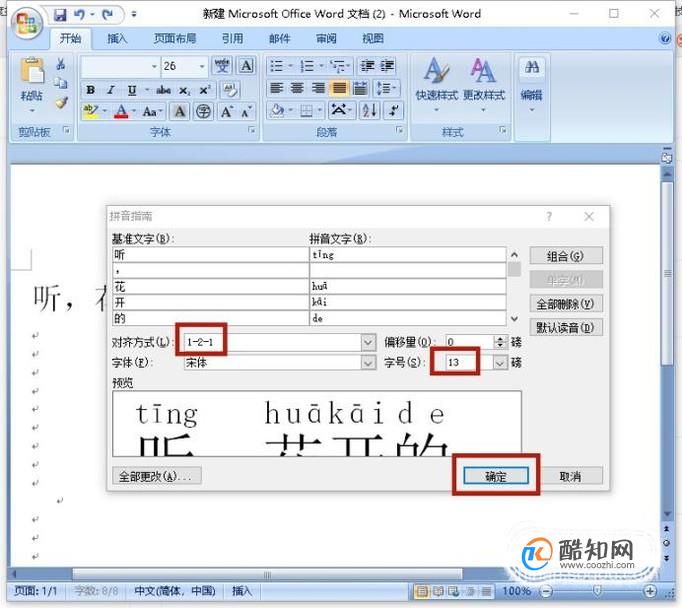Viewport: 682px width, 608px height.
Task: Click the Office button logo
Action: click(x=26, y=23)
